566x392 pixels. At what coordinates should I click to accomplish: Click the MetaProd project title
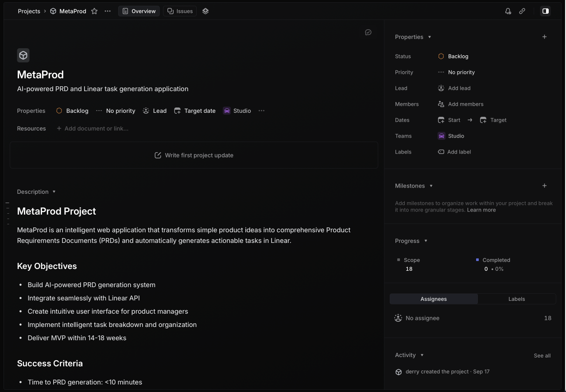(x=40, y=75)
